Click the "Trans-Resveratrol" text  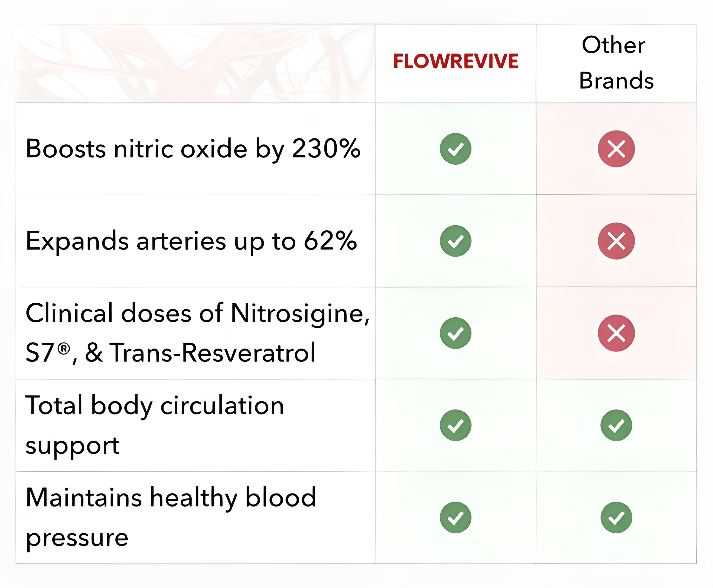[213, 353]
